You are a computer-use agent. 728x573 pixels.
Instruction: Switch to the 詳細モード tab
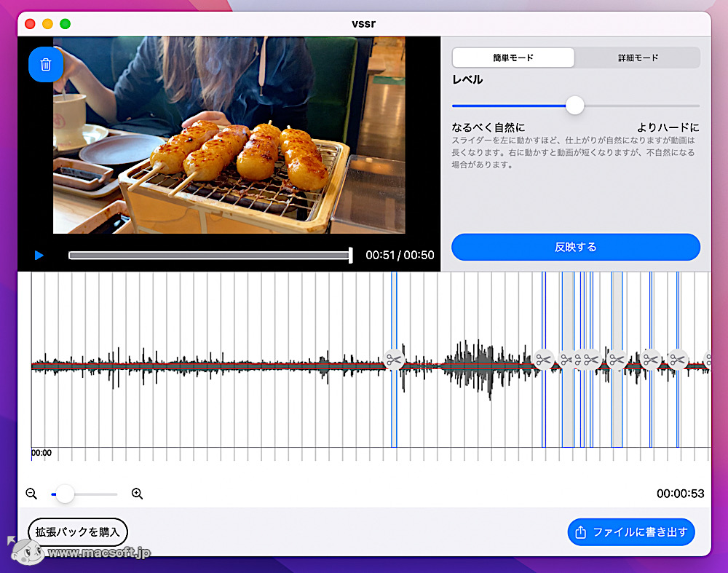[x=636, y=58]
